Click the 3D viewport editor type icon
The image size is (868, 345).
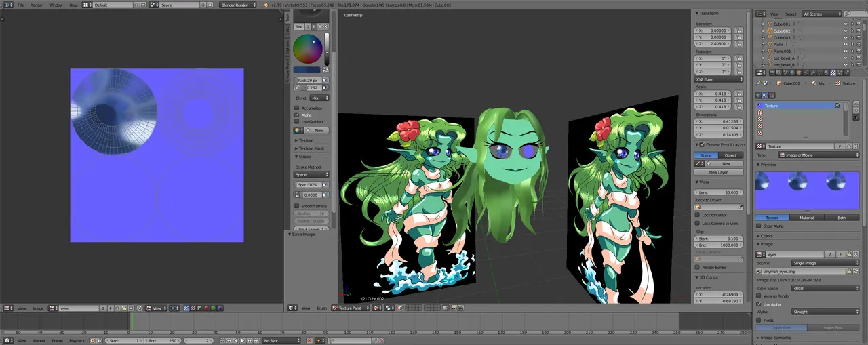pyautogui.click(x=292, y=308)
